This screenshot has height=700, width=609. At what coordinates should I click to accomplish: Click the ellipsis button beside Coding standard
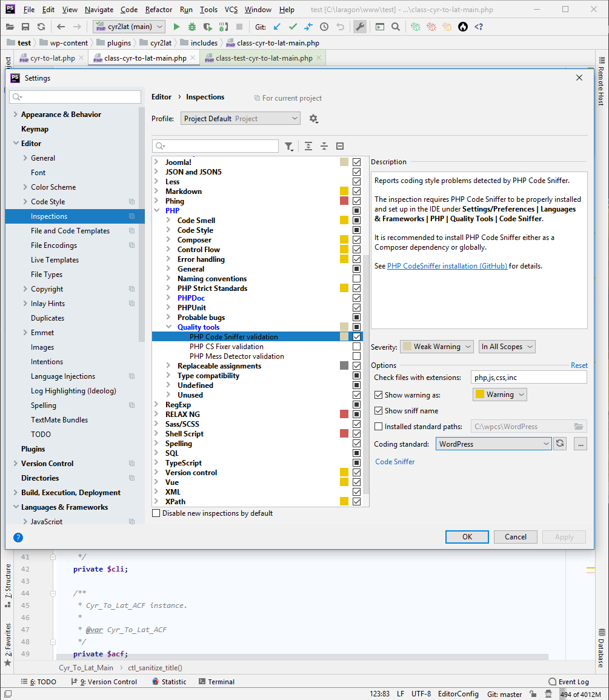tap(581, 444)
